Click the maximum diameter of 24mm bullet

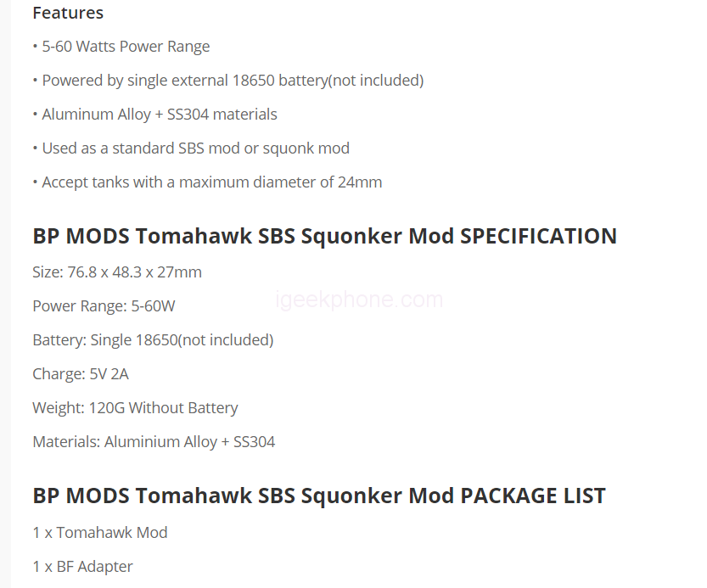pos(211,182)
